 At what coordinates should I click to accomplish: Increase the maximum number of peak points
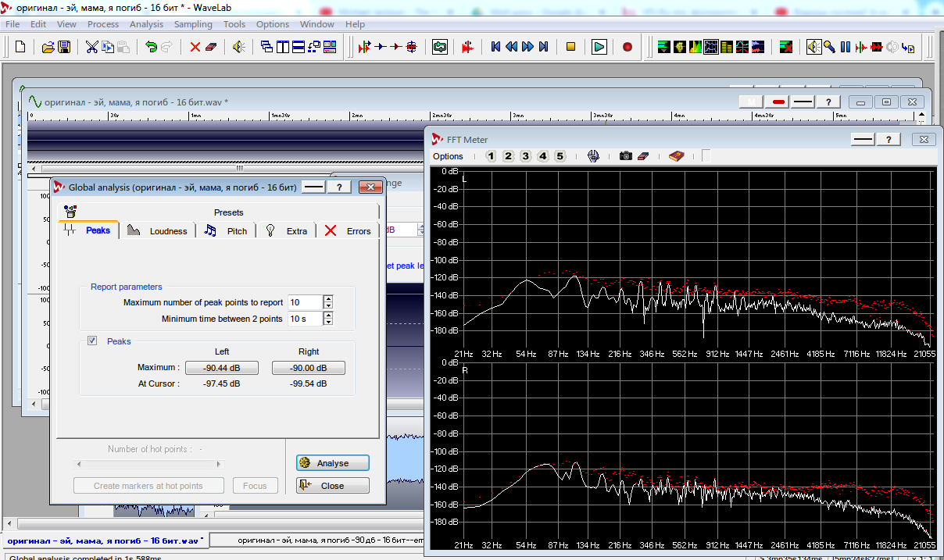pyautogui.click(x=328, y=298)
